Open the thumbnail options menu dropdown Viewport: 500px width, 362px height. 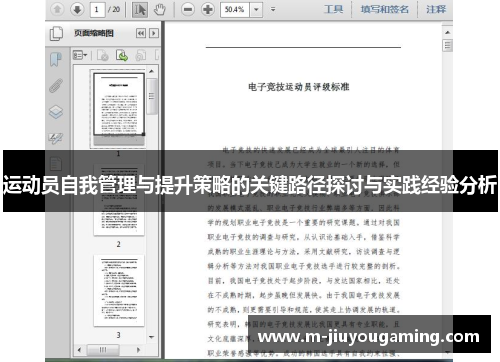(80, 55)
